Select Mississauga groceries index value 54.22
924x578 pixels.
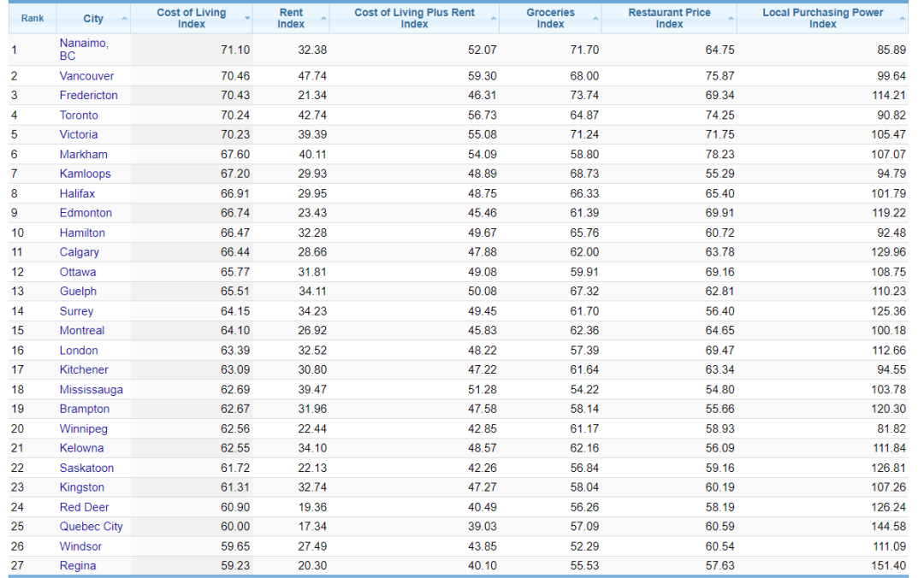coord(584,389)
